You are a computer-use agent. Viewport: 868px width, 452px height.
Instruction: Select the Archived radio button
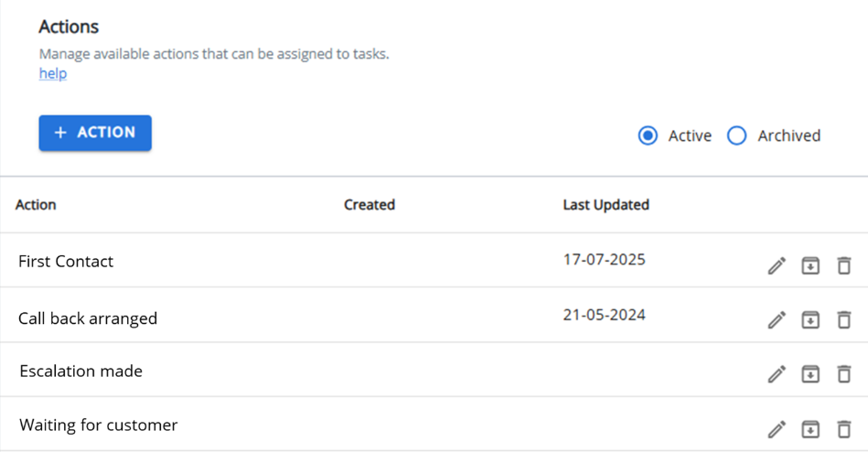[x=737, y=135]
